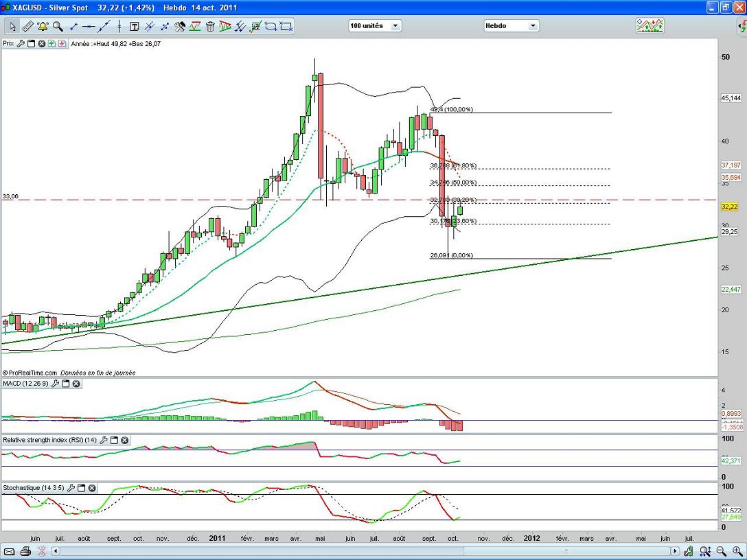Viewport: 747px width, 560px height.
Task: Open the chart style selector at top right
Action: [650, 25]
